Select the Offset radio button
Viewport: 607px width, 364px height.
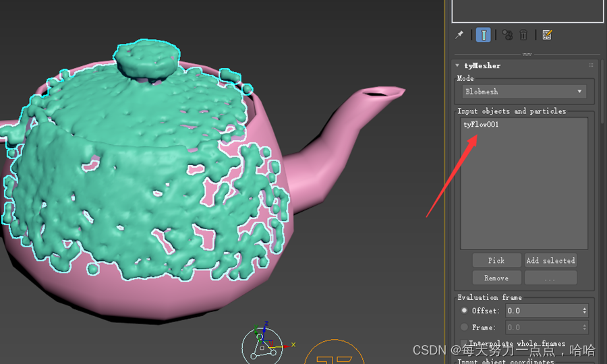[464, 311]
